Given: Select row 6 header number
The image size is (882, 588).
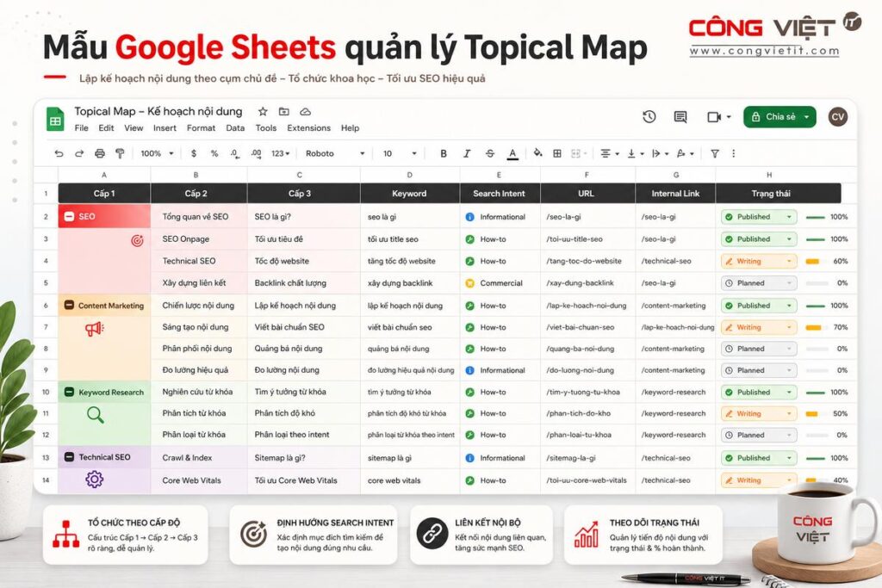Looking at the screenshot, I should [46, 306].
